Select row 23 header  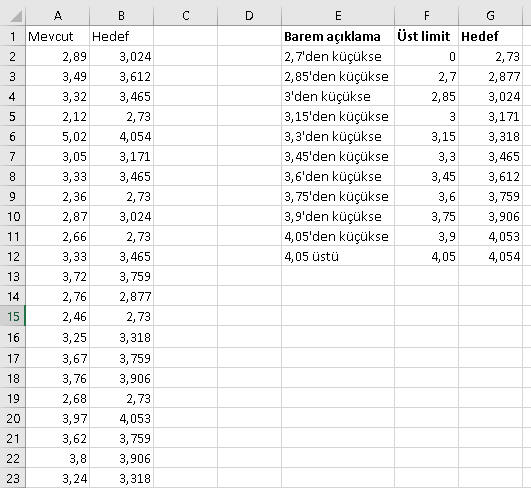[13, 478]
